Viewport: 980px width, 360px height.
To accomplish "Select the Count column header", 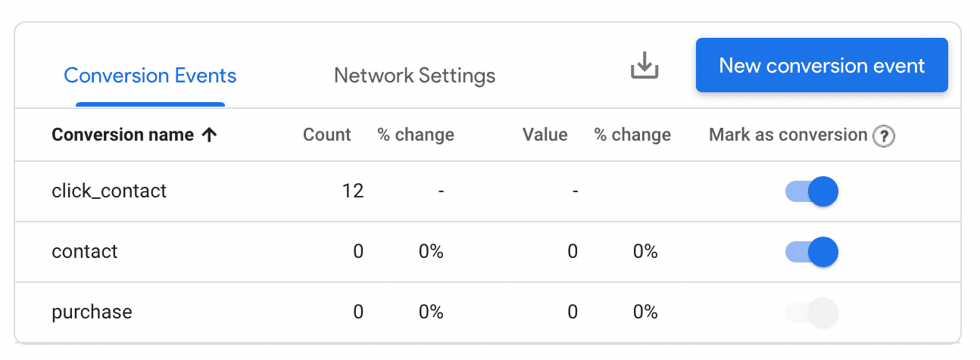I will pyautogui.click(x=327, y=135).
